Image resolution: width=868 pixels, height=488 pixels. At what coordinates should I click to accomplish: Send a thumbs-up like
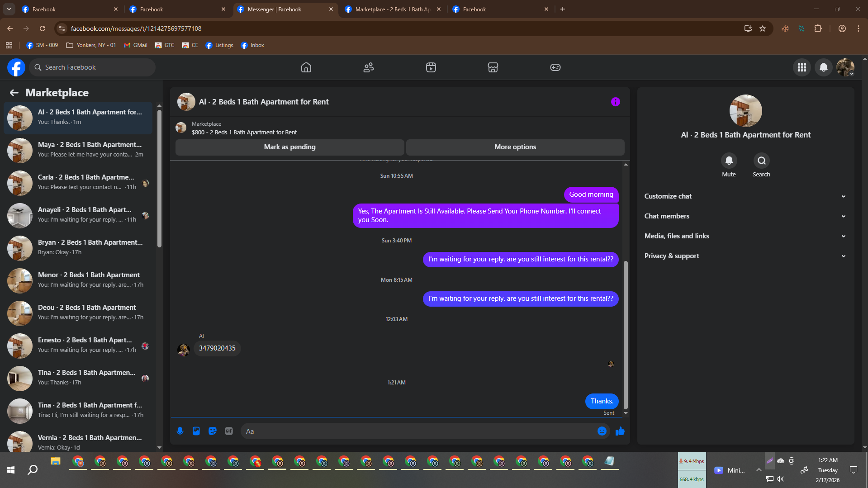pos(620,431)
